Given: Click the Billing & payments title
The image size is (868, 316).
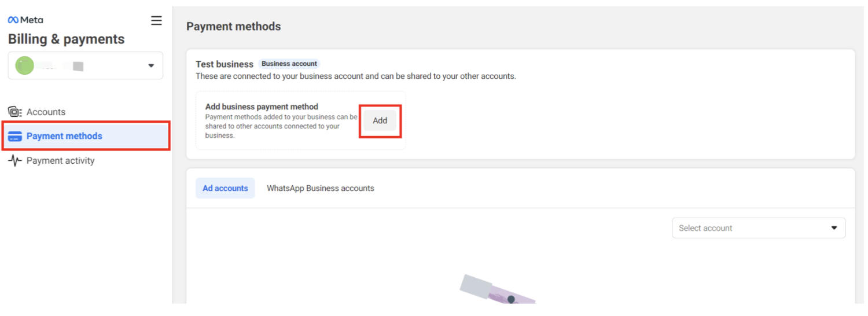Looking at the screenshot, I should 66,39.
